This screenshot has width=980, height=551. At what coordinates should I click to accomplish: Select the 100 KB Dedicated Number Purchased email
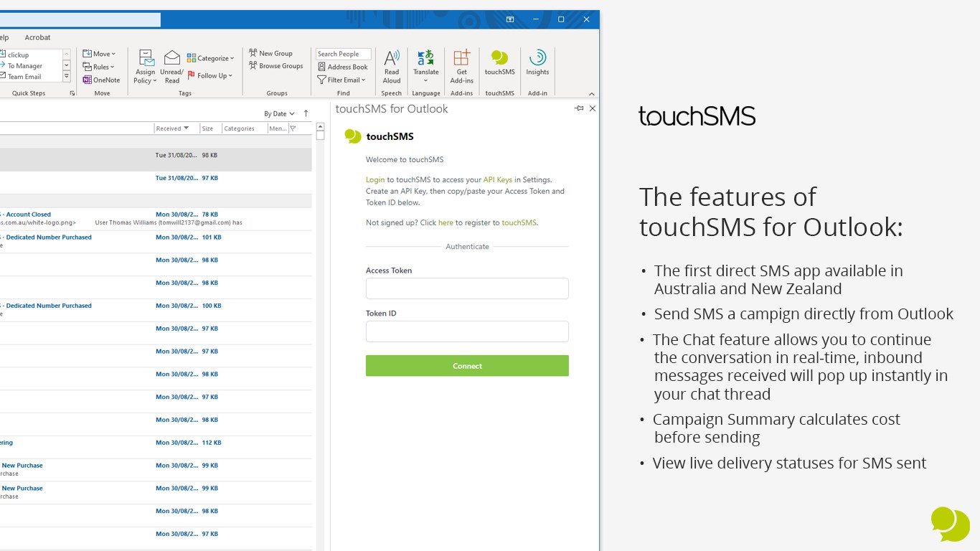(x=156, y=310)
